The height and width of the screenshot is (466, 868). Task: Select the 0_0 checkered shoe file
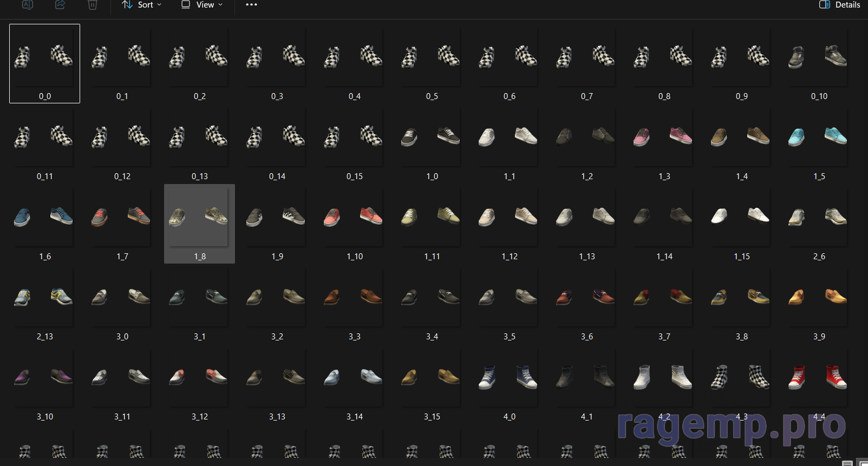pos(44,63)
